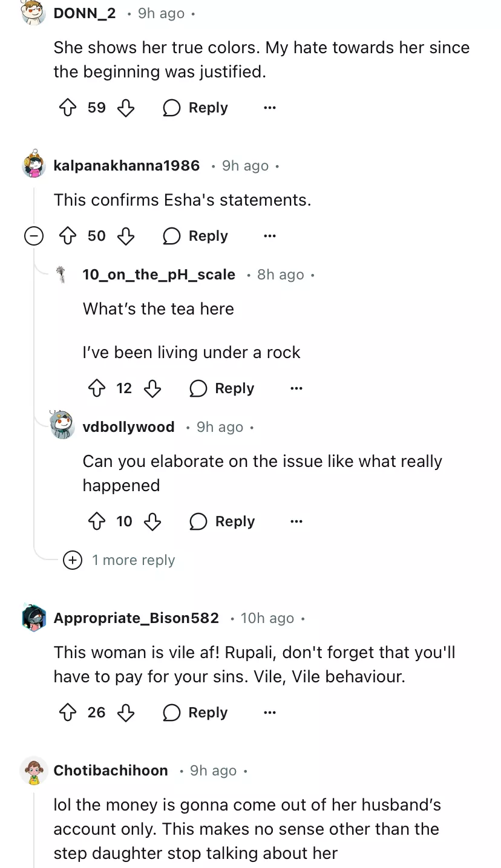Reply to Appropriate_Bison582's comment
Viewport: 501px width, 868px height.
(x=196, y=713)
